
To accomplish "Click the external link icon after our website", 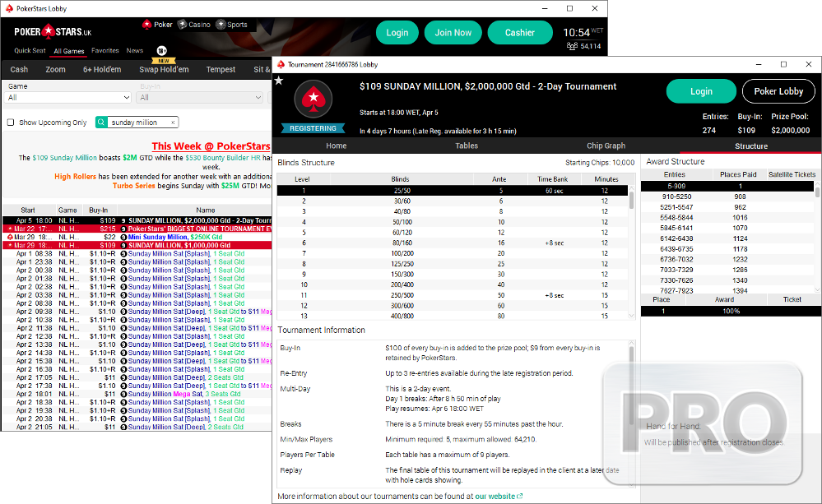I will coord(520,496).
